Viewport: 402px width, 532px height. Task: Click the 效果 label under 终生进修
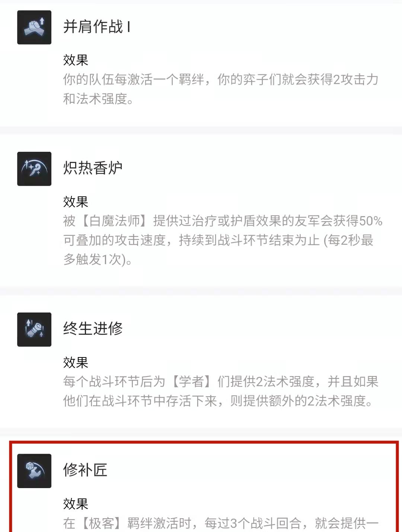76,362
